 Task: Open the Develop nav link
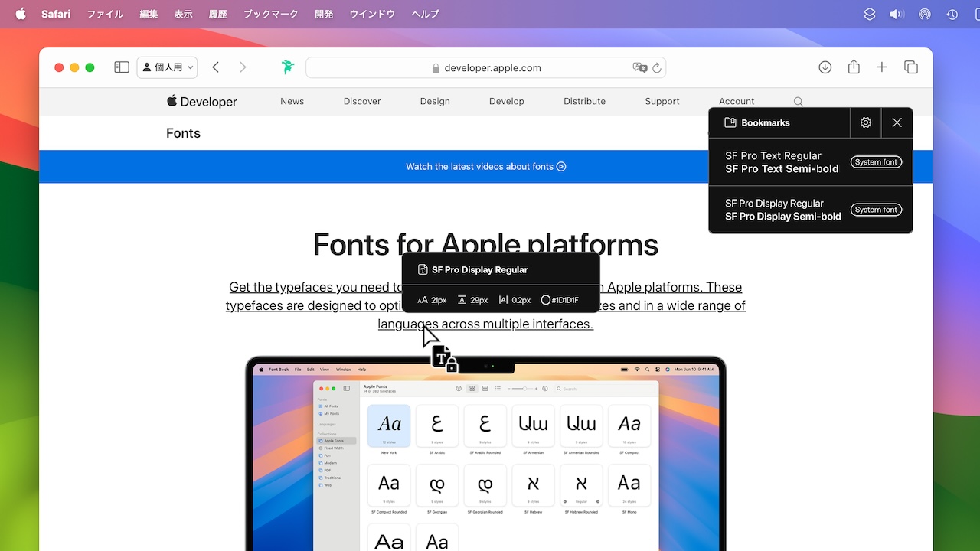click(507, 101)
